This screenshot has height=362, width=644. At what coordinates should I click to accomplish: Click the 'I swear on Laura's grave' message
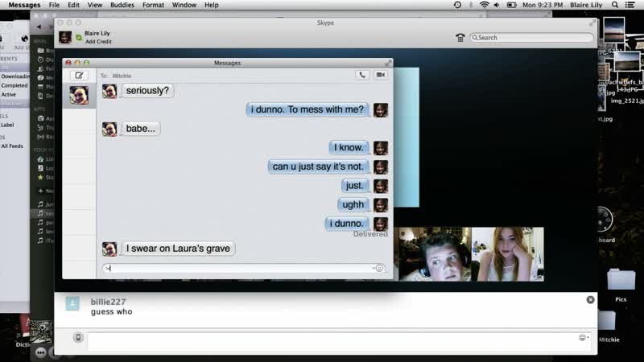178,249
